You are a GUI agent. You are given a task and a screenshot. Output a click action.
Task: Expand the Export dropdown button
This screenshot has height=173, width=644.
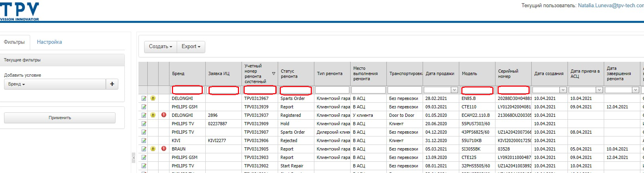[191, 47]
